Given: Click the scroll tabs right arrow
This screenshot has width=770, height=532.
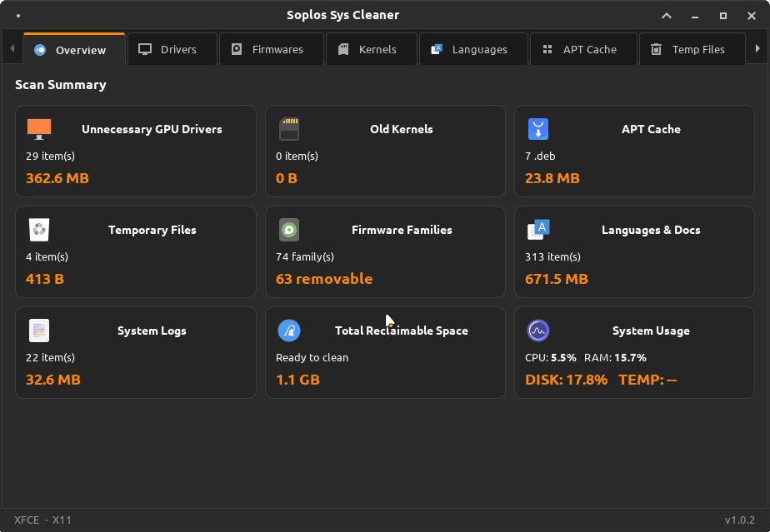Looking at the screenshot, I should pyautogui.click(x=757, y=48).
